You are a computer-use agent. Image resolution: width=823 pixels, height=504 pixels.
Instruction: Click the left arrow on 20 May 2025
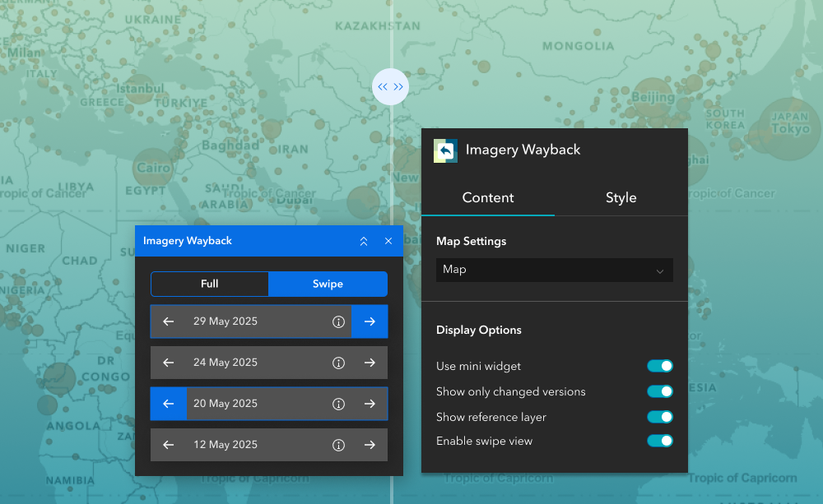tap(169, 404)
